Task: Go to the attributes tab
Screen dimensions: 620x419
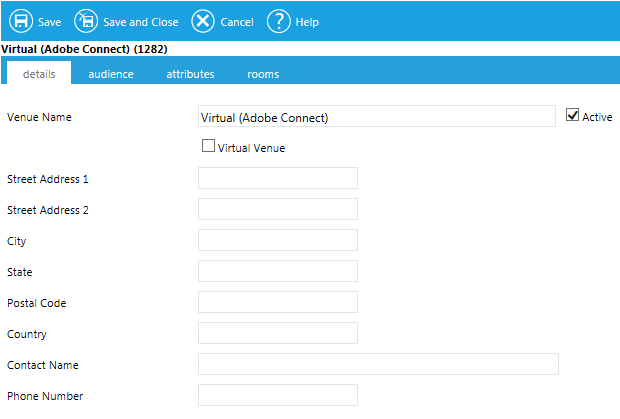Action: [x=190, y=74]
